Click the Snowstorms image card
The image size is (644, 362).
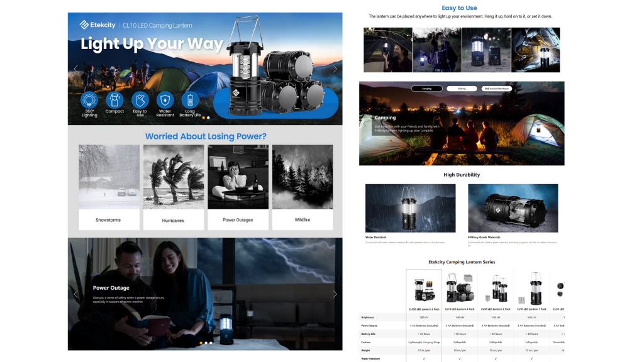pyautogui.click(x=109, y=187)
